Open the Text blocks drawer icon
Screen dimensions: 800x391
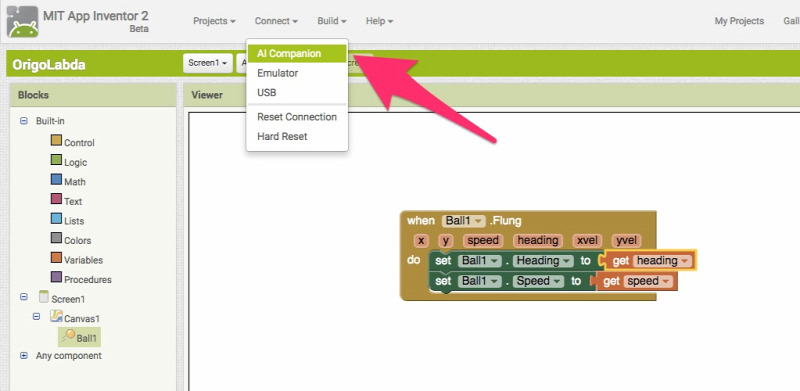point(56,199)
